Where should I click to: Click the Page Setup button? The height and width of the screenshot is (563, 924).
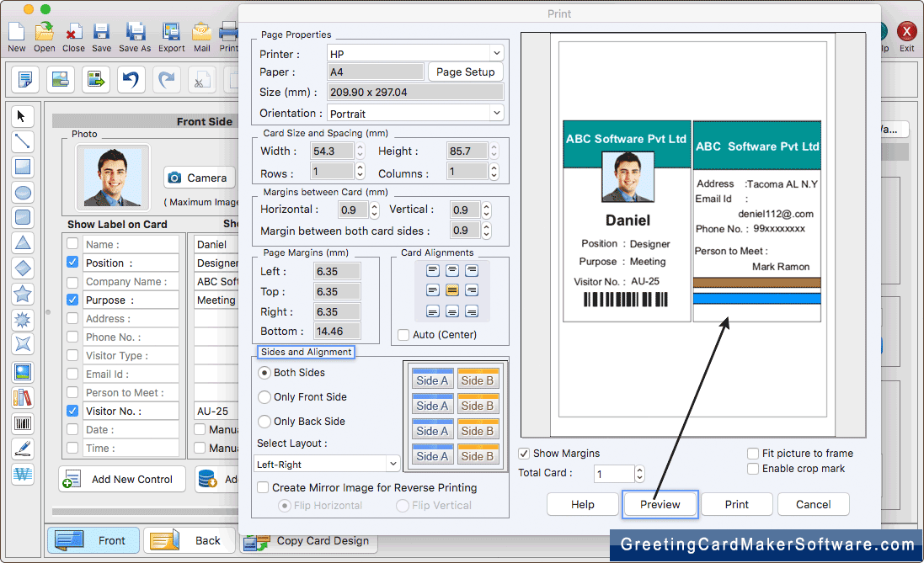pyautogui.click(x=466, y=72)
